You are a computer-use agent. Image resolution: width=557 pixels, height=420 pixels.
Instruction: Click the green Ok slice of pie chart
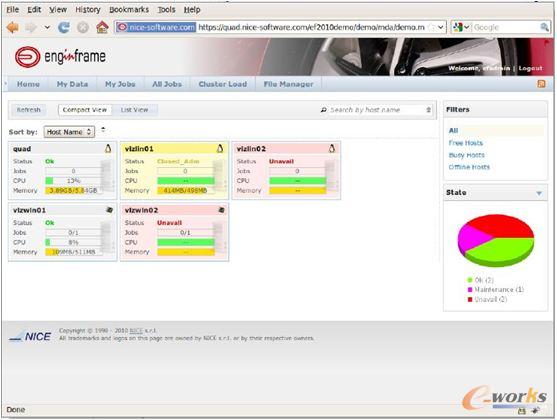point(500,251)
